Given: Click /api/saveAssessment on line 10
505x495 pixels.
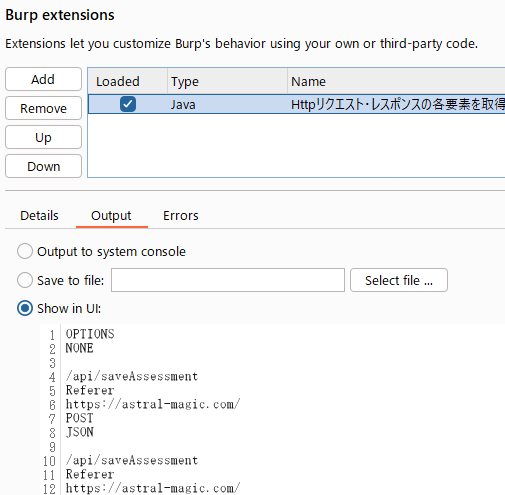Looking at the screenshot, I should [x=132, y=460].
